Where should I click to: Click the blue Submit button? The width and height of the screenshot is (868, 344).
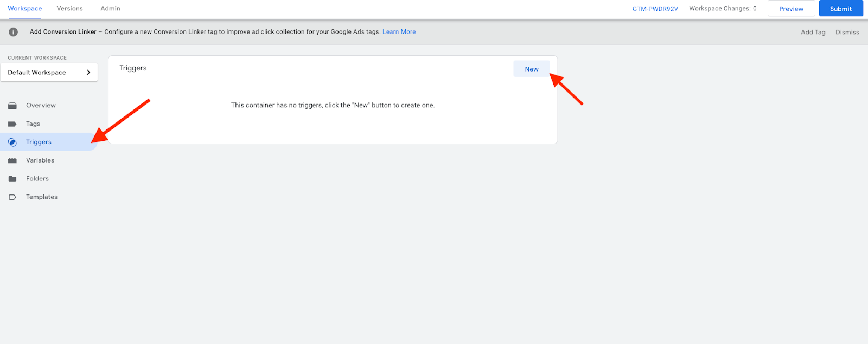coord(841,9)
